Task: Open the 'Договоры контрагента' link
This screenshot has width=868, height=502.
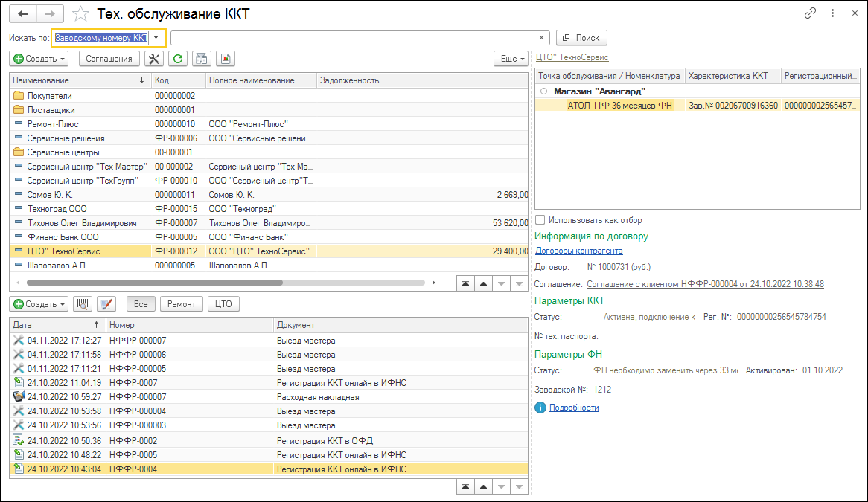Action: (578, 251)
